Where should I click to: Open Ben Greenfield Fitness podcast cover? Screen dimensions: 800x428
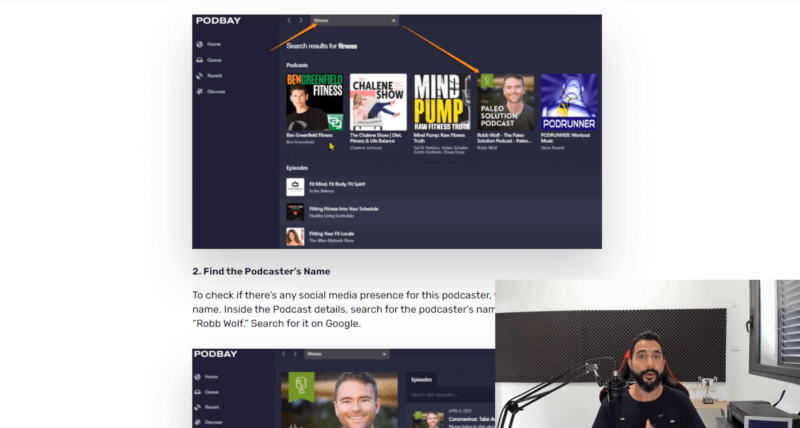point(315,102)
